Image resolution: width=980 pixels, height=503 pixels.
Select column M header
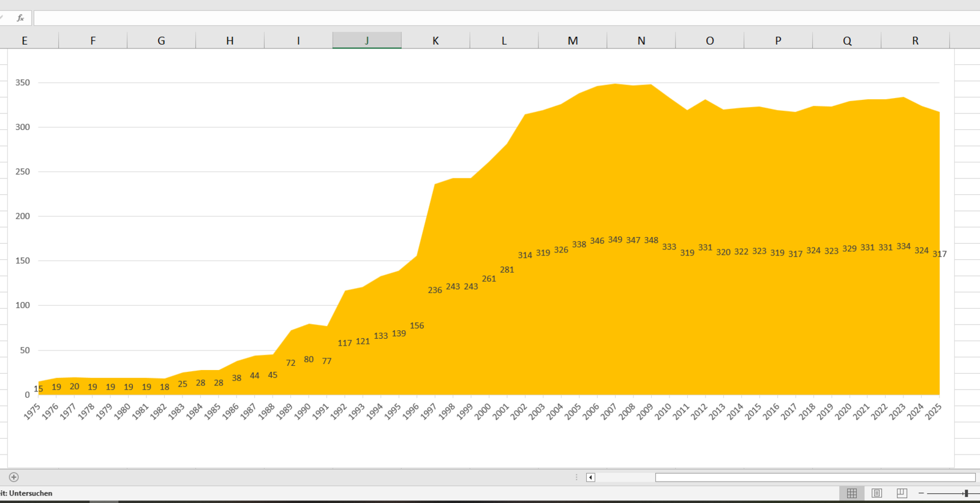tap(573, 40)
